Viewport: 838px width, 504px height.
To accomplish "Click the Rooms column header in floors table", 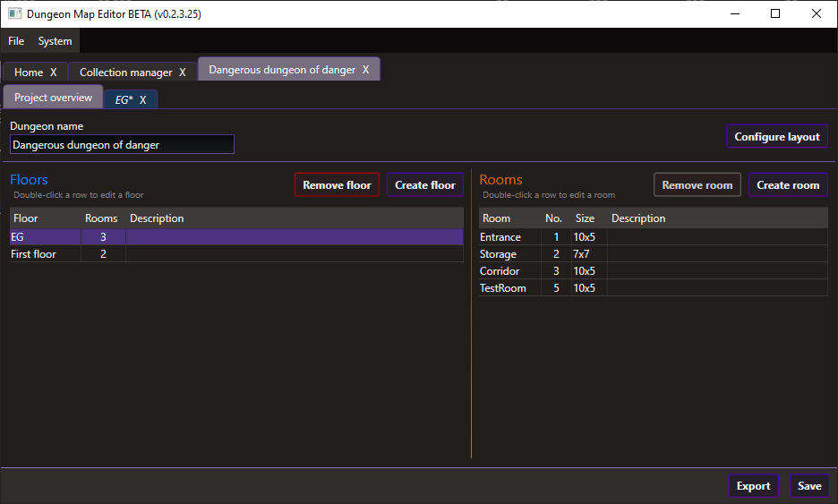I will pos(103,218).
